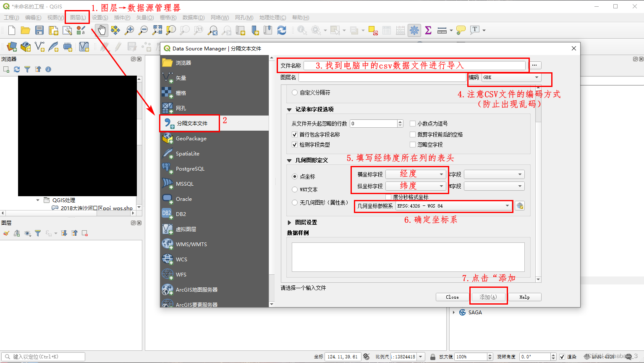
Task: Open the 图层(L) menu
Action: point(78,18)
